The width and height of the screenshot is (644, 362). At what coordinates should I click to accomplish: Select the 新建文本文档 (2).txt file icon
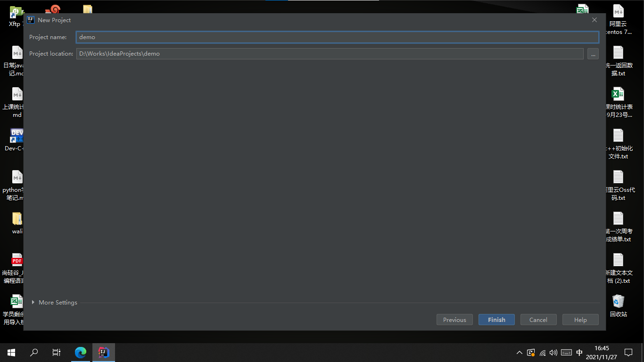click(618, 269)
